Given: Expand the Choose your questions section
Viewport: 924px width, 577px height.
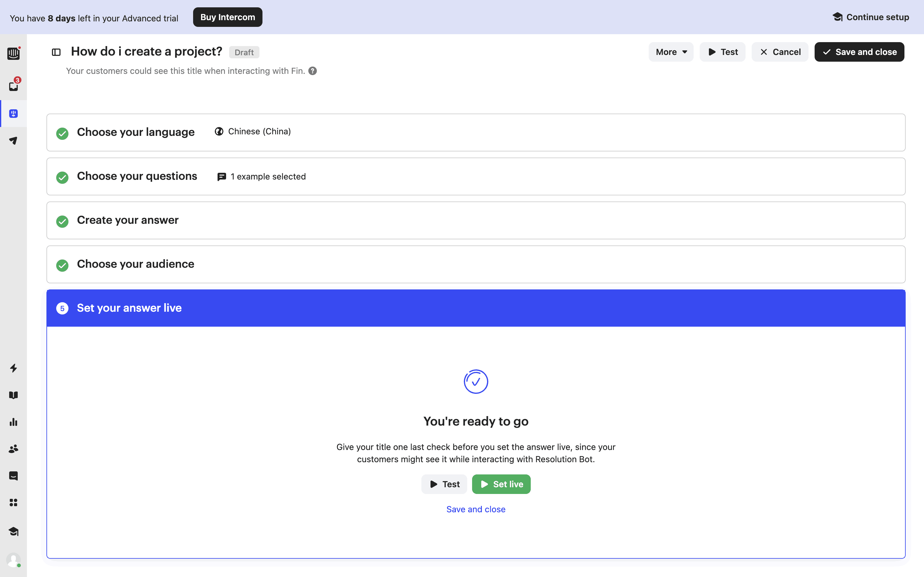Looking at the screenshot, I should [476, 176].
